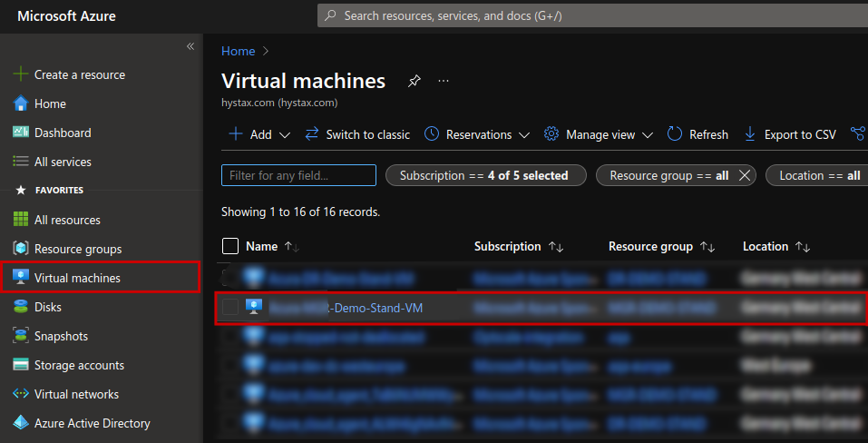
Task: Click the Export to CSV download icon
Action: 750,134
